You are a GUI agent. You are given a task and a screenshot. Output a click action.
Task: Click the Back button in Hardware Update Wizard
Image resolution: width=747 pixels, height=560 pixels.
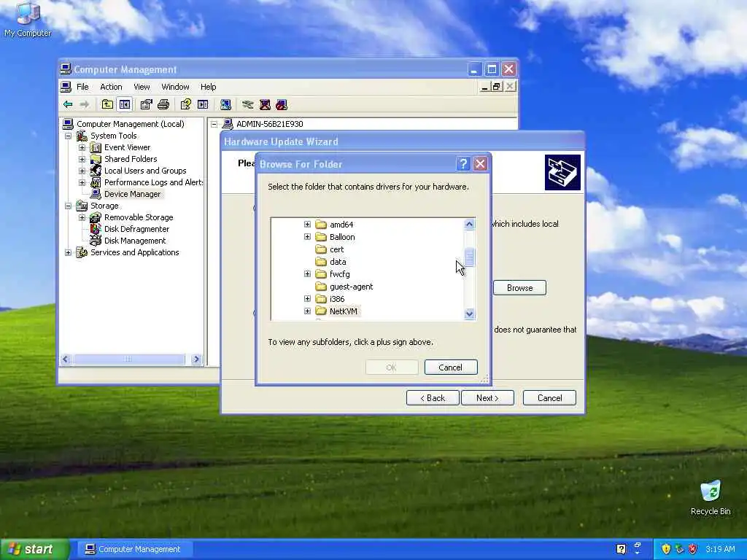pos(433,397)
